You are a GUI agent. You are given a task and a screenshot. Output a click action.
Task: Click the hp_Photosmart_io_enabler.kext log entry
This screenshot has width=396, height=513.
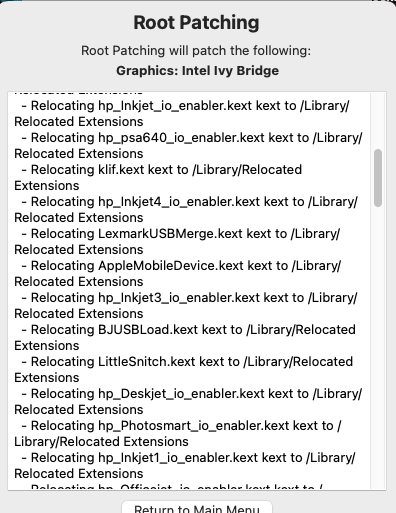pyautogui.click(x=178, y=434)
